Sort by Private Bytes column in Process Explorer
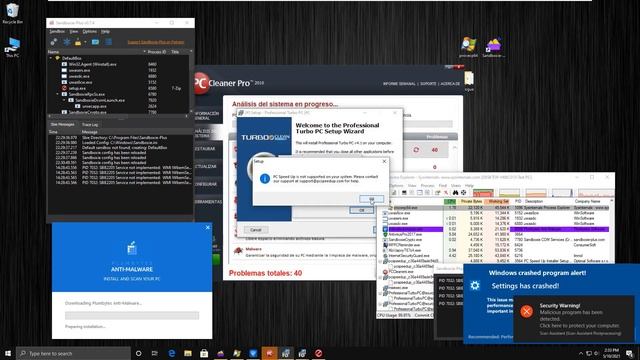 471,201
